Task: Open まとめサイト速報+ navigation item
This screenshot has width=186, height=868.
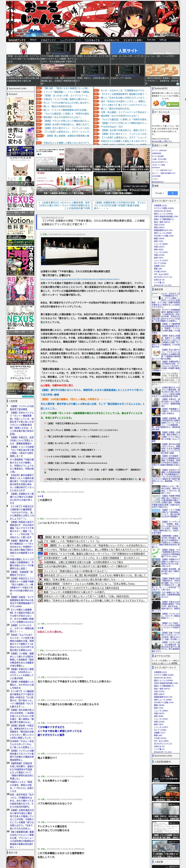Action: pos(133,40)
